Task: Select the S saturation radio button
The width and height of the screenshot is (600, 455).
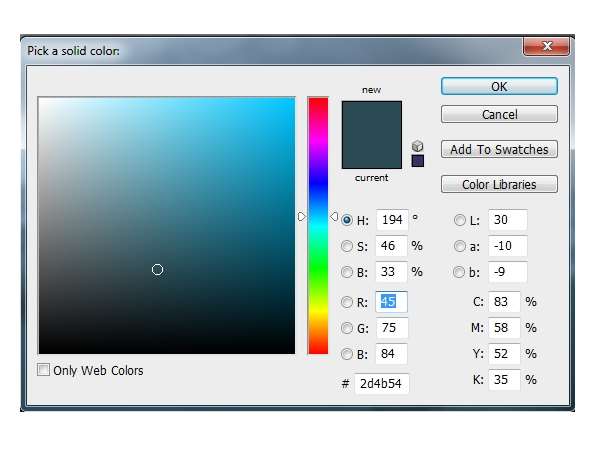Action: click(x=347, y=246)
